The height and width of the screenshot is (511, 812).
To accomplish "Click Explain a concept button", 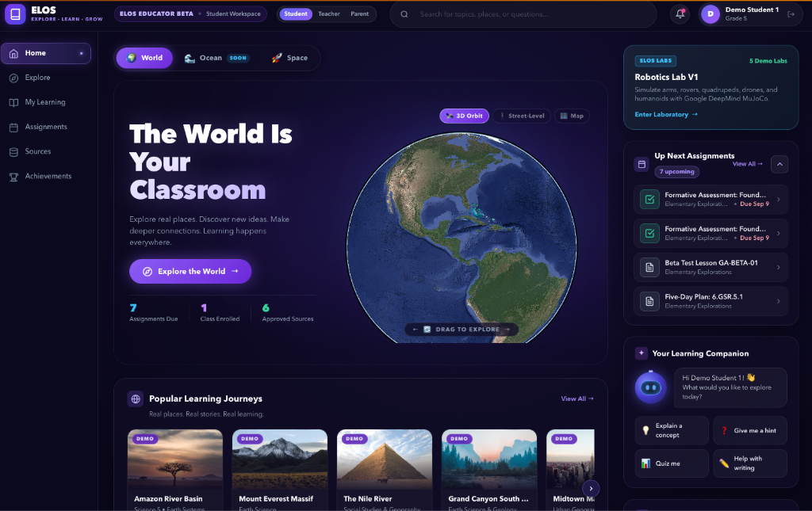I will [x=672, y=430].
